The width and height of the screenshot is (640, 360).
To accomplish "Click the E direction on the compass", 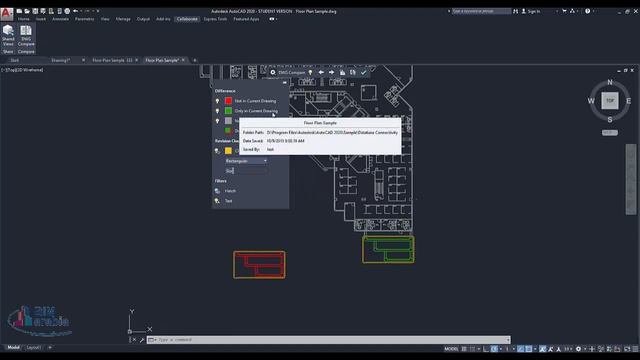I will pos(629,101).
